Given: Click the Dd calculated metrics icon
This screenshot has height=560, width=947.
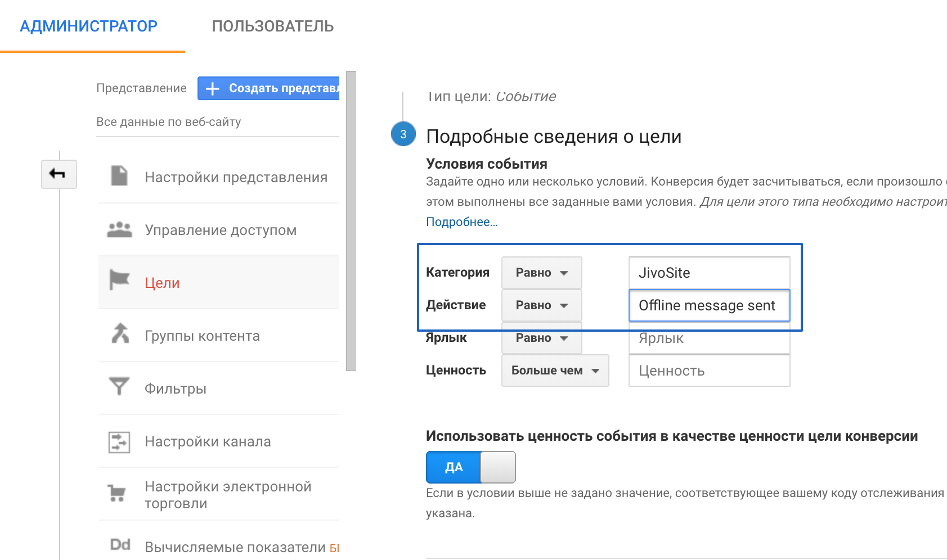Looking at the screenshot, I should pyautogui.click(x=120, y=545).
